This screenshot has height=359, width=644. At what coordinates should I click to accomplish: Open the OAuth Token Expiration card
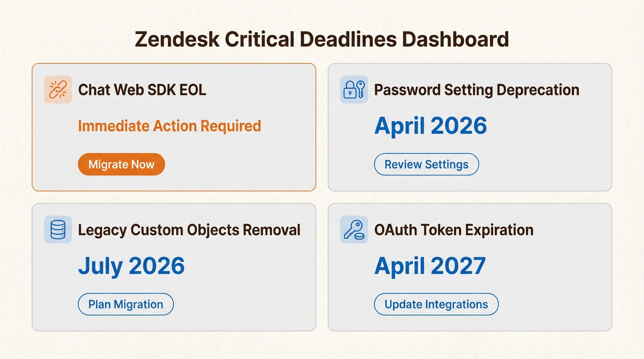(x=552, y=290)
